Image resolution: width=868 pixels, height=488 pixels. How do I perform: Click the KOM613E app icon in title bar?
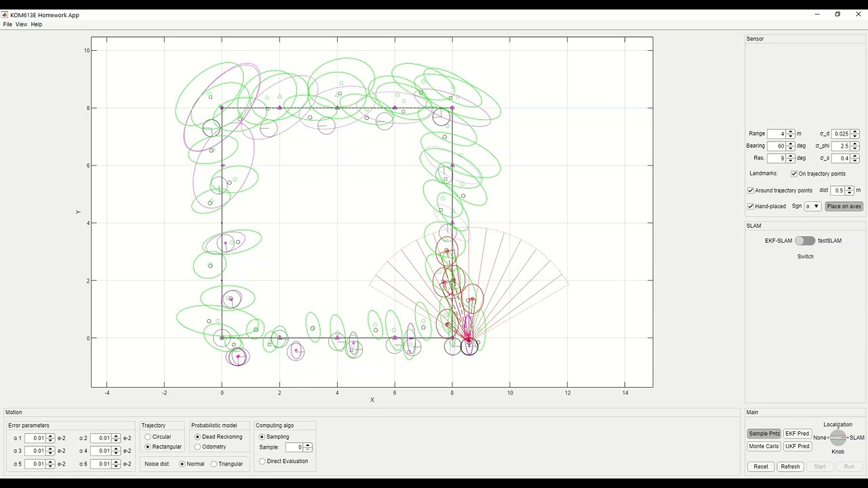click(x=5, y=15)
